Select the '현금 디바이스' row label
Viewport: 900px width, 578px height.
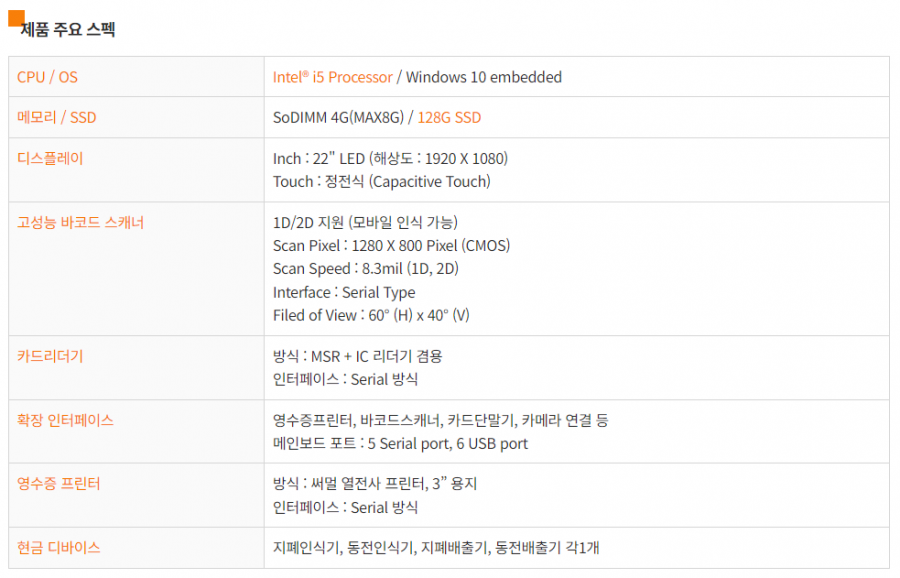click(59, 547)
